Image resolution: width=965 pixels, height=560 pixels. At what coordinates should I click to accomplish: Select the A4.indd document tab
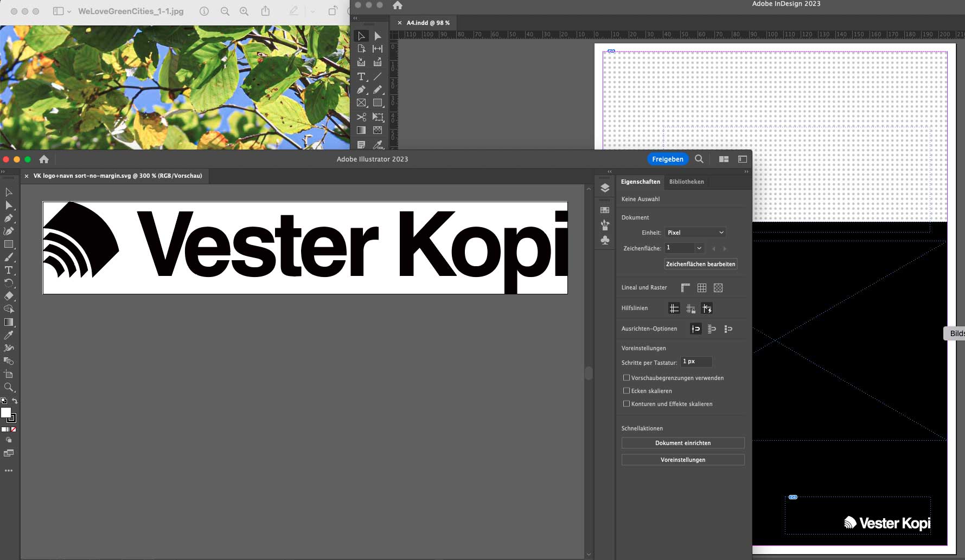pyautogui.click(x=428, y=23)
